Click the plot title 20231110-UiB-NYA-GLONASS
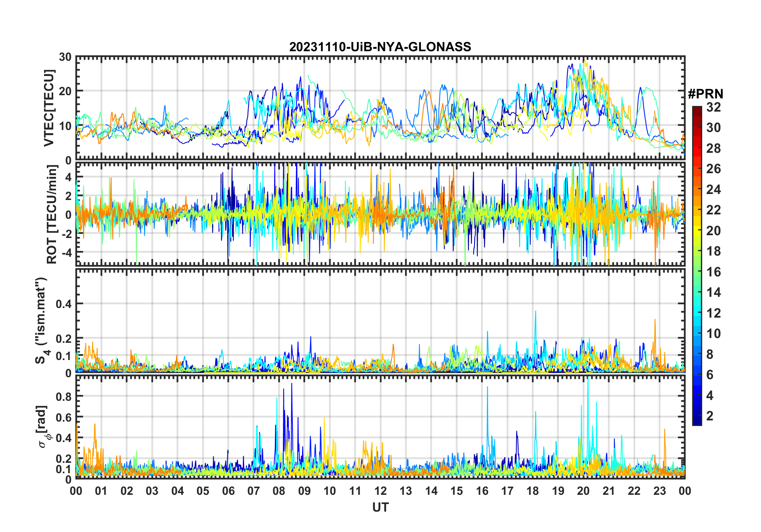Image resolution: width=761 pixels, height=532 pixels. pyautogui.click(x=380, y=47)
